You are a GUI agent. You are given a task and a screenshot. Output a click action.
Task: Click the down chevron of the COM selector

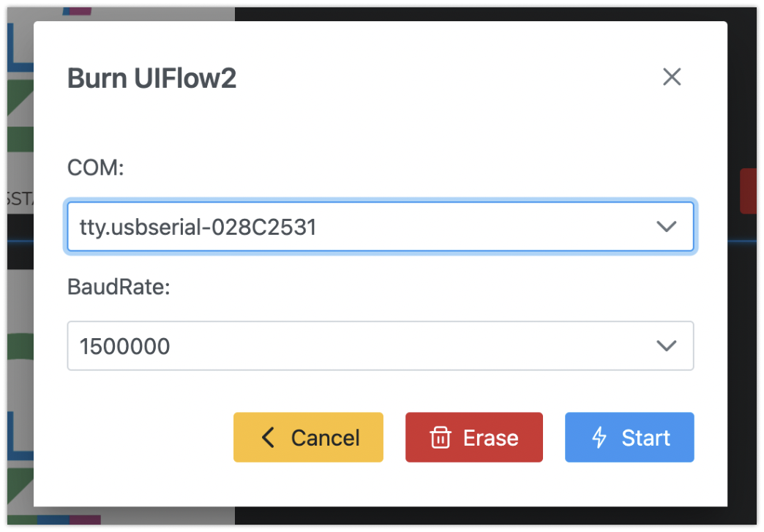(x=667, y=227)
